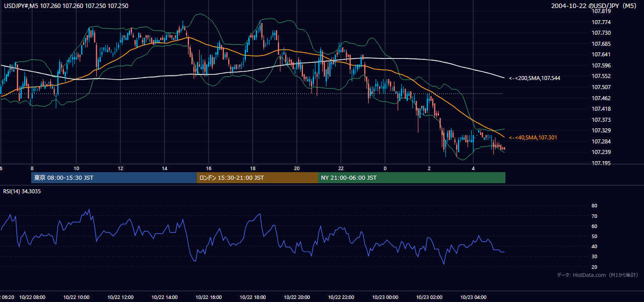Click the RSI scale value 30
Viewport: 644px width, 302px height.
[x=595, y=257]
